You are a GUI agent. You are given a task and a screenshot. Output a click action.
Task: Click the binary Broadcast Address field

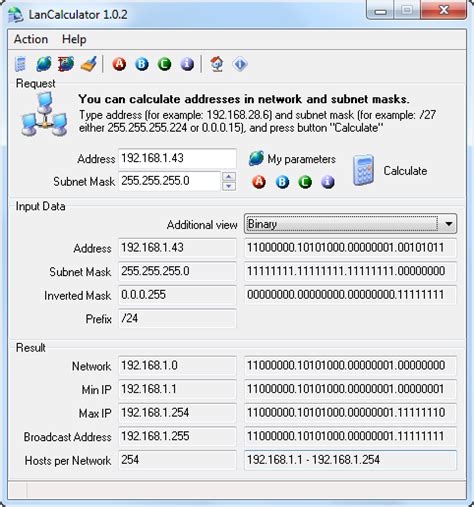pyautogui.click(x=350, y=436)
